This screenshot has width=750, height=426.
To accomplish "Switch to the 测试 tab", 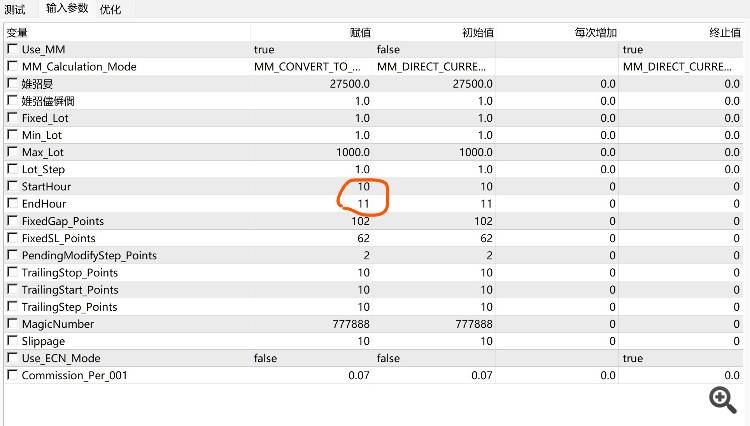I will pos(15,9).
